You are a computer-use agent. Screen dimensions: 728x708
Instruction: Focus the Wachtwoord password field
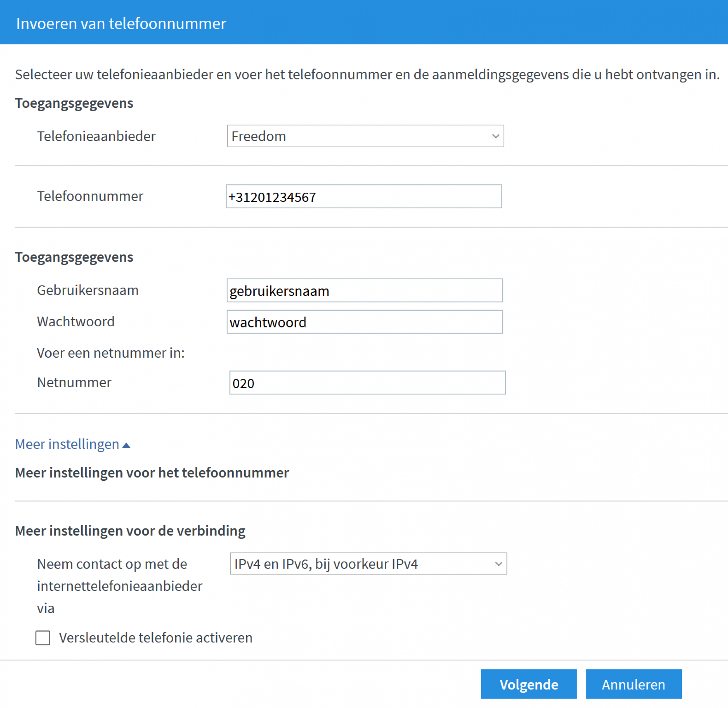[x=365, y=322]
